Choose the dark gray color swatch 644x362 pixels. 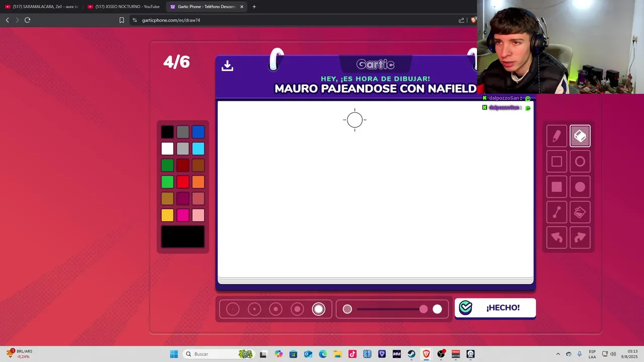point(183,132)
